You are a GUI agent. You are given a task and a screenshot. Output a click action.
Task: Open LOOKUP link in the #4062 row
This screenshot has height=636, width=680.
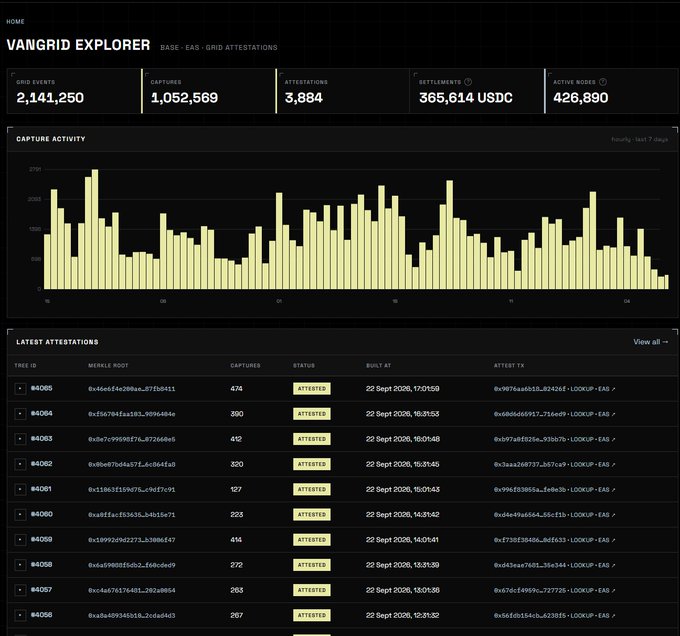tap(582, 464)
